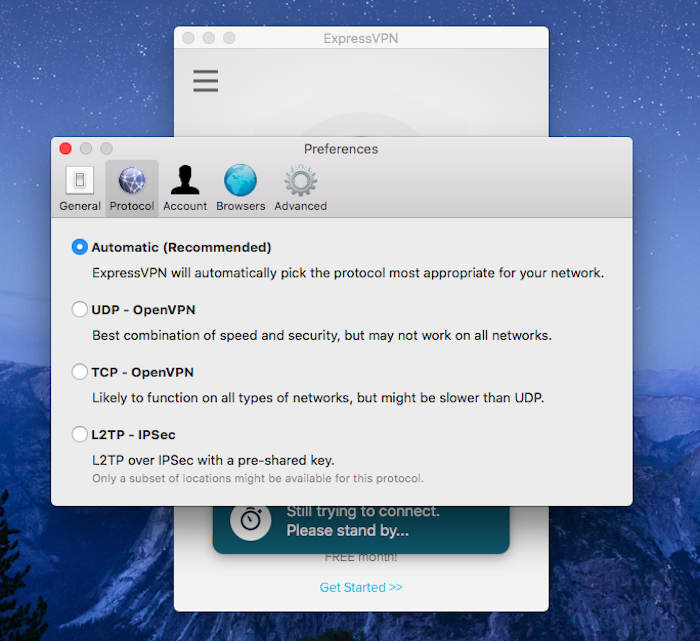Open the Account person silhouette icon
Image resolution: width=700 pixels, height=641 pixels.
(185, 180)
